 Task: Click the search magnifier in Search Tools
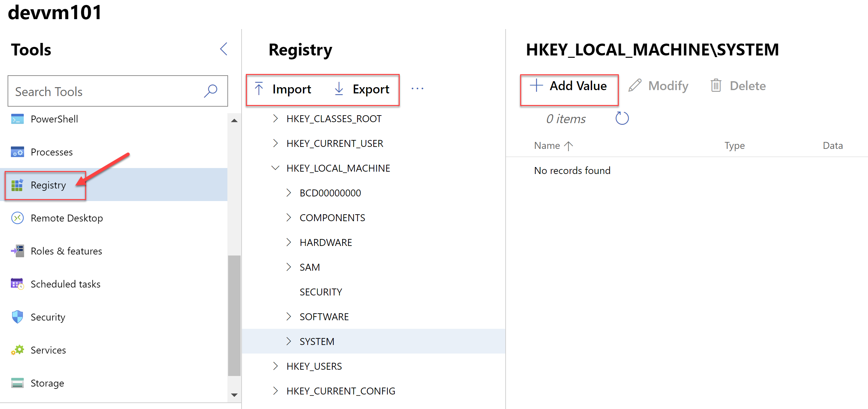[x=211, y=91]
